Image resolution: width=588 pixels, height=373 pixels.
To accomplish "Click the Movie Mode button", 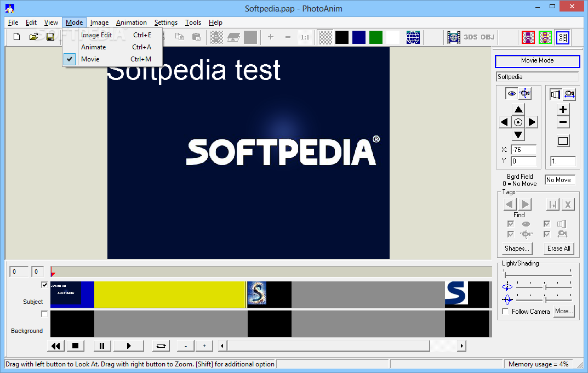I will [538, 61].
